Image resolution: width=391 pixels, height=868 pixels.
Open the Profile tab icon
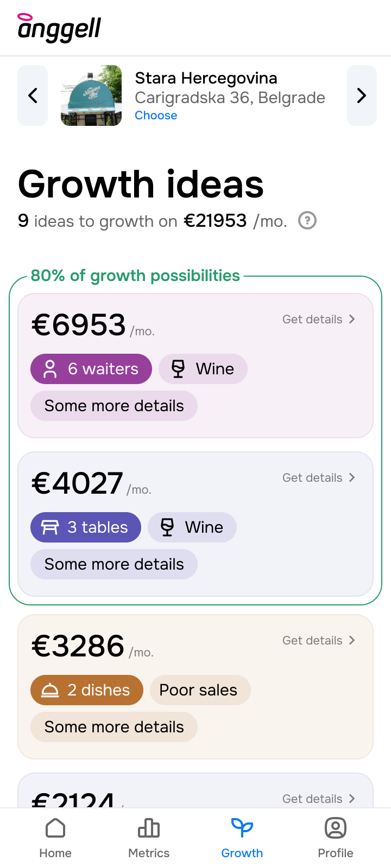(336, 828)
